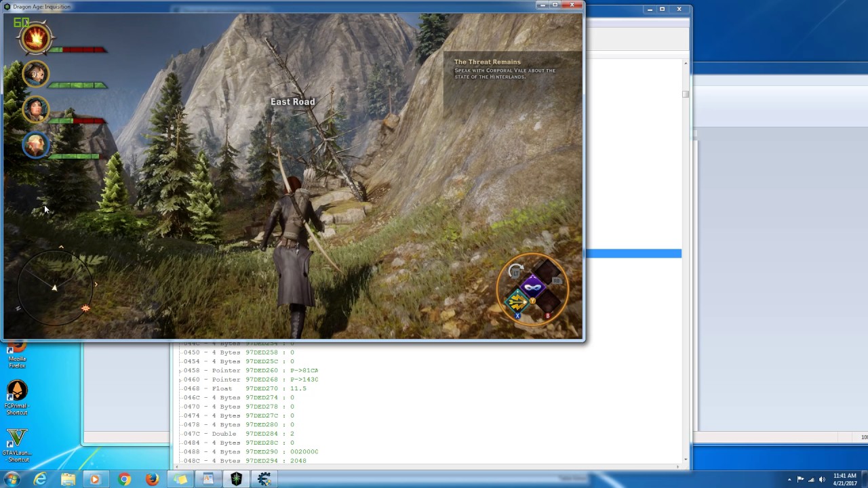Open FCPrimal desktop shortcut
Viewport: 868px width, 488px height.
click(17, 399)
